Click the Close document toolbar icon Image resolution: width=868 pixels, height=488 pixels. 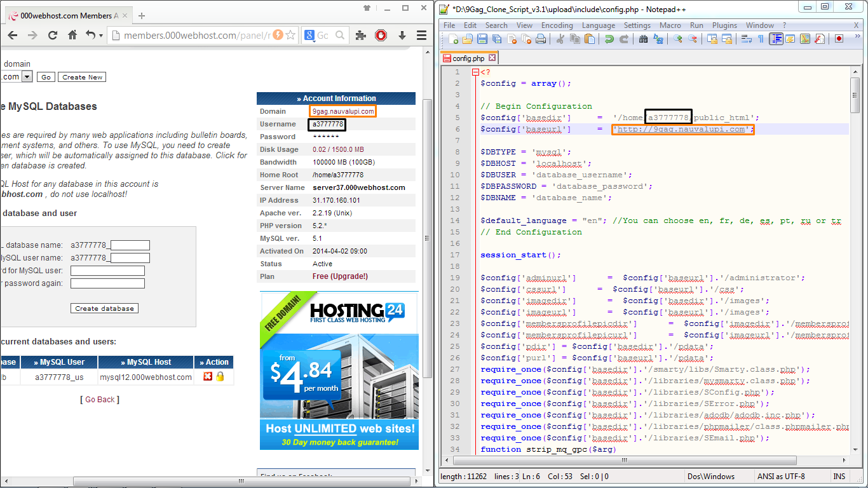pos(512,39)
